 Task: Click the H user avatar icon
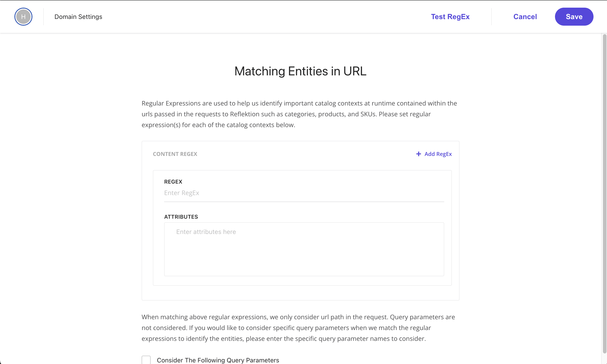point(23,17)
